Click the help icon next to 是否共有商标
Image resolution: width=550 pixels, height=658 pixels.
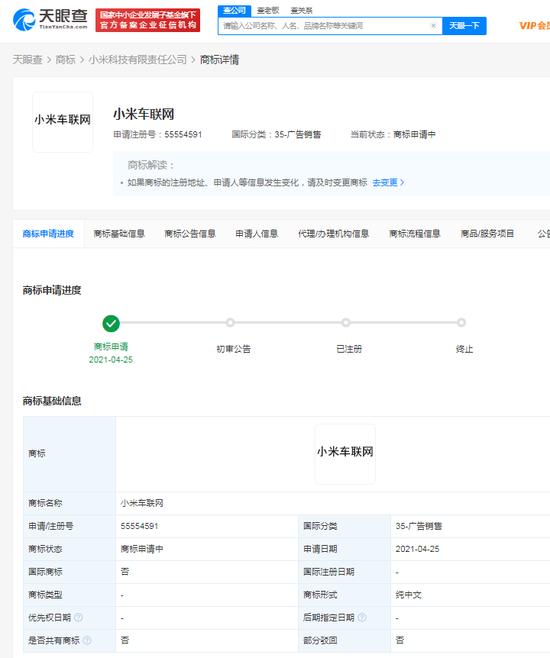pyautogui.click(x=87, y=640)
